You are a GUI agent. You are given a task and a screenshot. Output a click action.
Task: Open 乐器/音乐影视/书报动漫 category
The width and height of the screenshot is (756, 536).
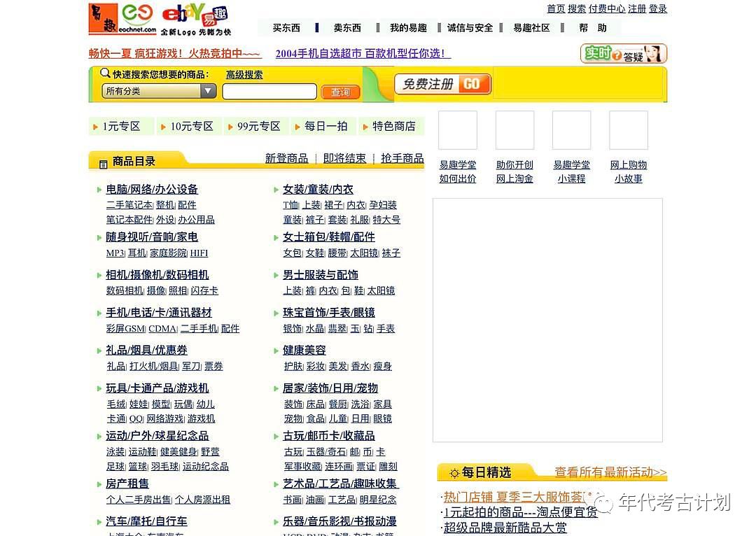340,521
